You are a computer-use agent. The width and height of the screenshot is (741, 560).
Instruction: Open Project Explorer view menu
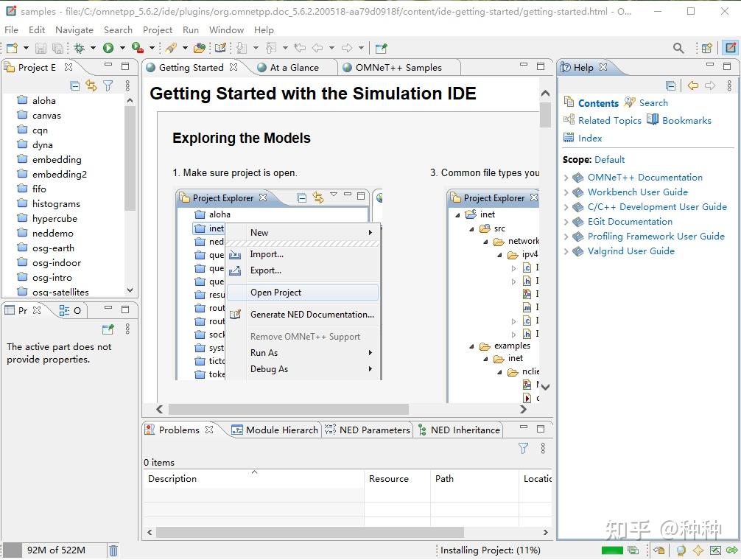point(127,85)
